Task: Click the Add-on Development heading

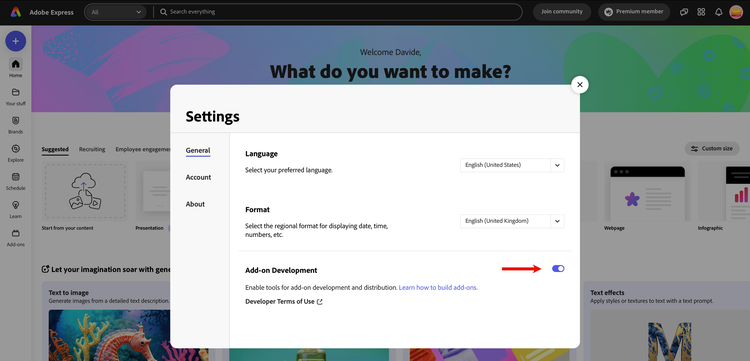Action: tap(281, 271)
